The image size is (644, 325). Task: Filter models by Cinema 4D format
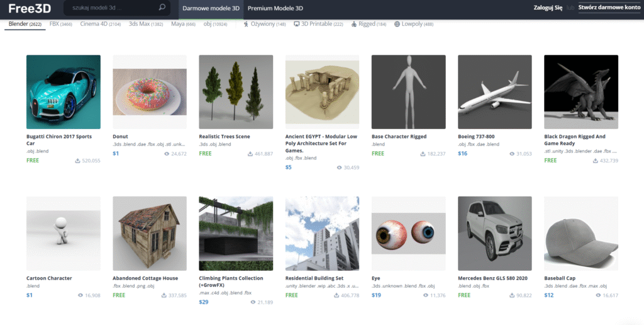tap(100, 24)
